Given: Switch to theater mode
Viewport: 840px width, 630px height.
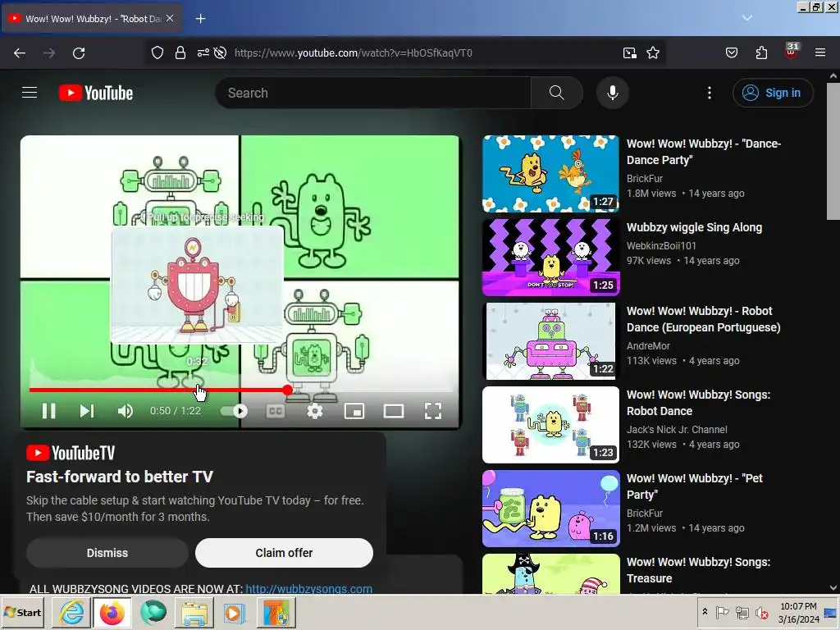Looking at the screenshot, I should pos(394,411).
